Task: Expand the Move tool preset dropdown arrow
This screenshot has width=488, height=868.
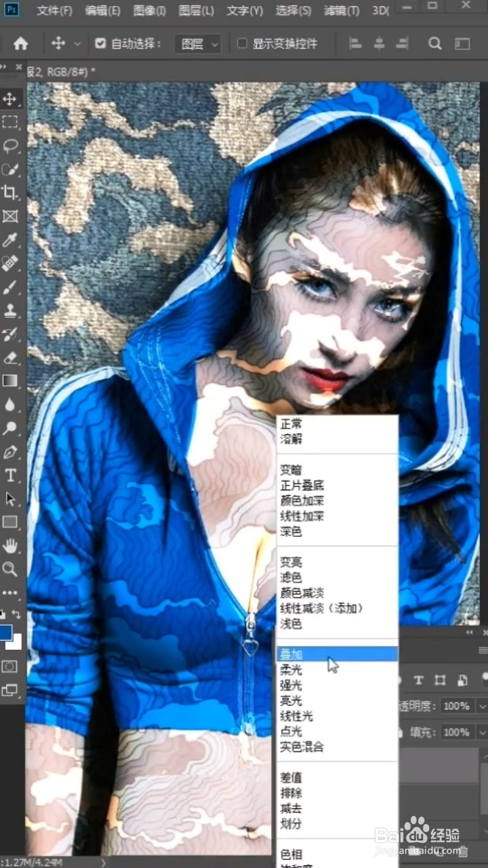Action: click(x=77, y=43)
